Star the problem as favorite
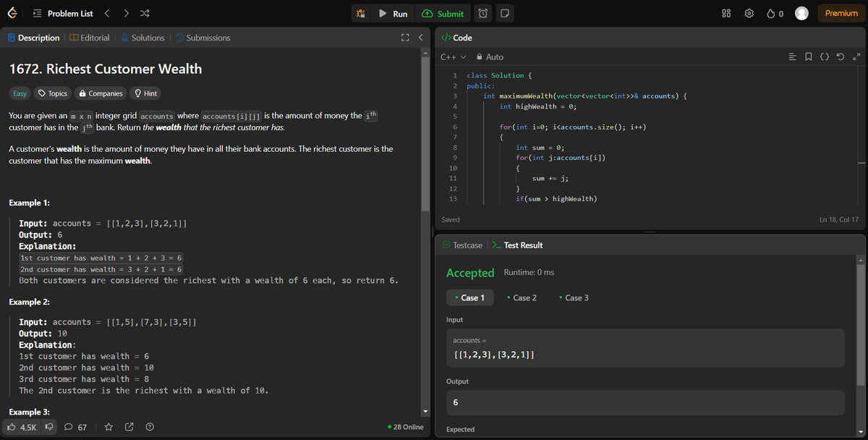 109,427
